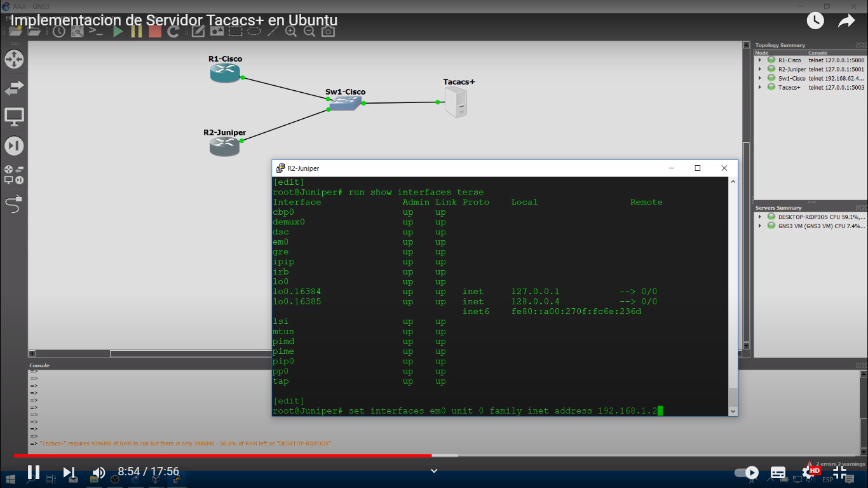Screen dimensions: 868x488
Task: Exit full screen mode
Action: [839, 472]
